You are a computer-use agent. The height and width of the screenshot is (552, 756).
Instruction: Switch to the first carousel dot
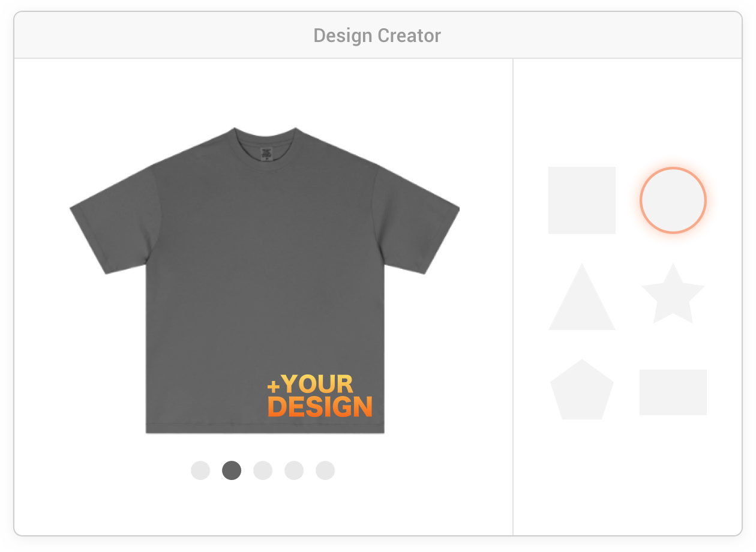click(x=200, y=470)
